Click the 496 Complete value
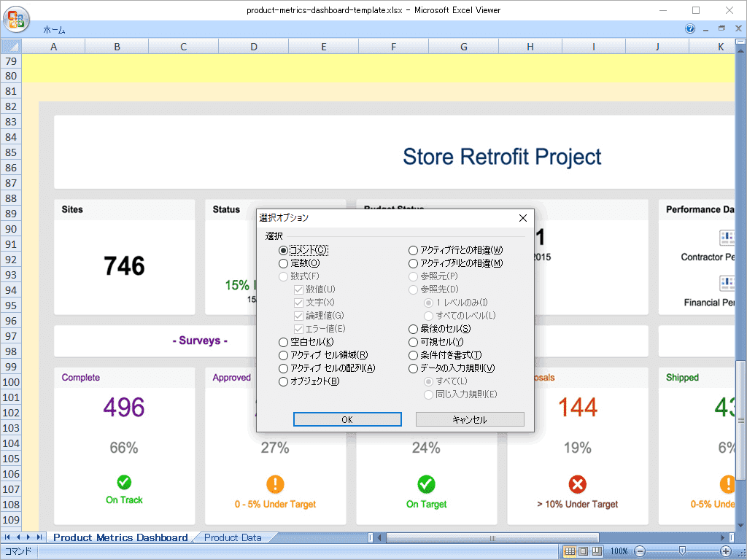Screen dimensions: 747x560 pyautogui.click(x=124, y=407)
